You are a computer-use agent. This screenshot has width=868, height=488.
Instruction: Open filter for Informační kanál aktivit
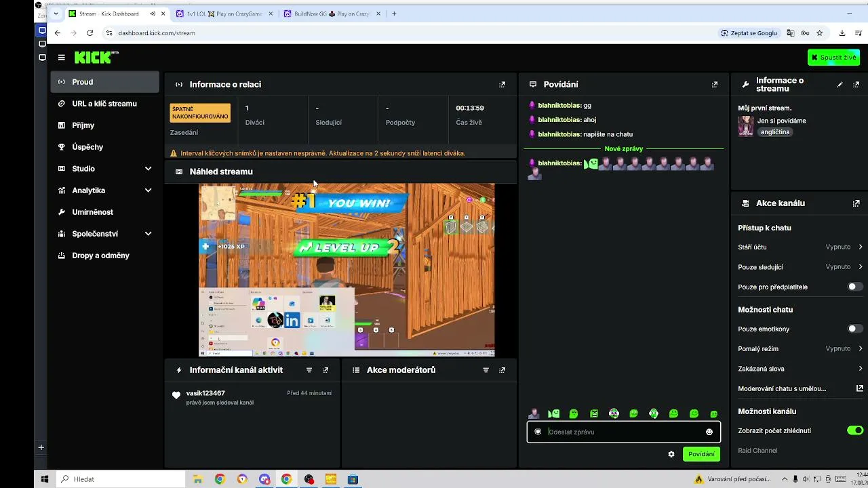pyautogui.click(x=309, y=370)
